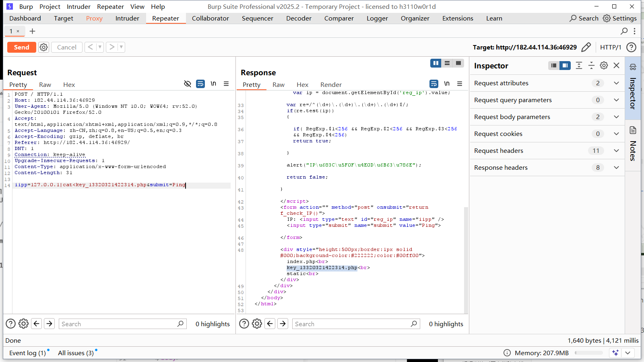Switch to top-bottom split layout
The width and height of the screenshot is (644, 362).
tap(447, 63)
